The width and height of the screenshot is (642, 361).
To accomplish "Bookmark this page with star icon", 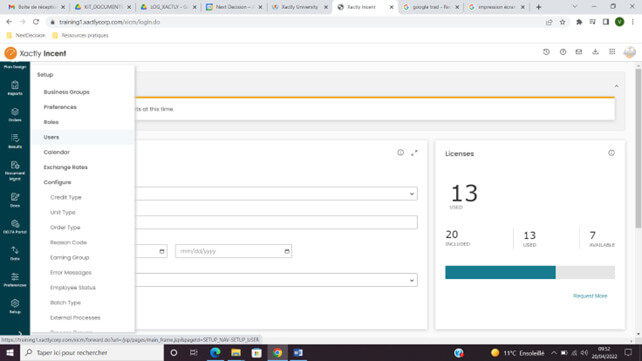I will coord(563,22).
